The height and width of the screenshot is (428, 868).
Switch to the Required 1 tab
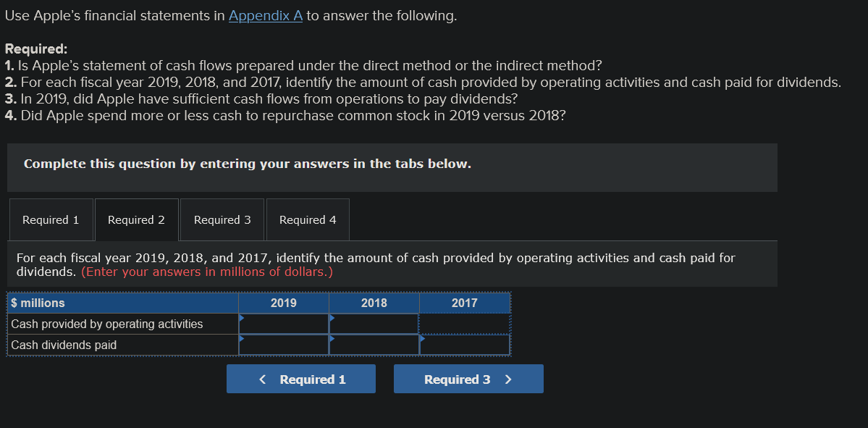point(51,219)
